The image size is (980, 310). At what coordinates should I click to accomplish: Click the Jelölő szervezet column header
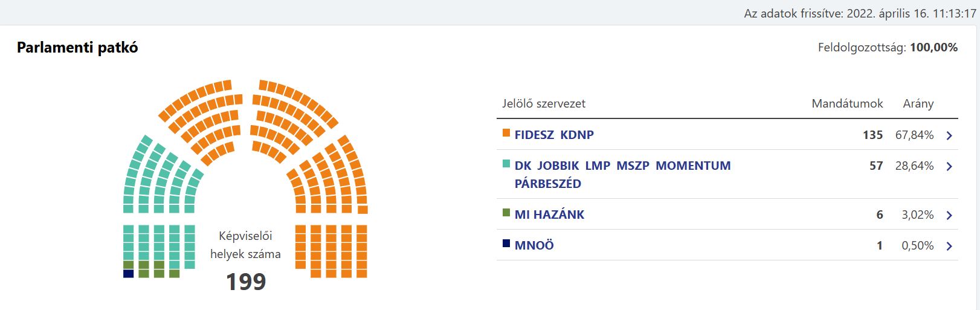544,103
